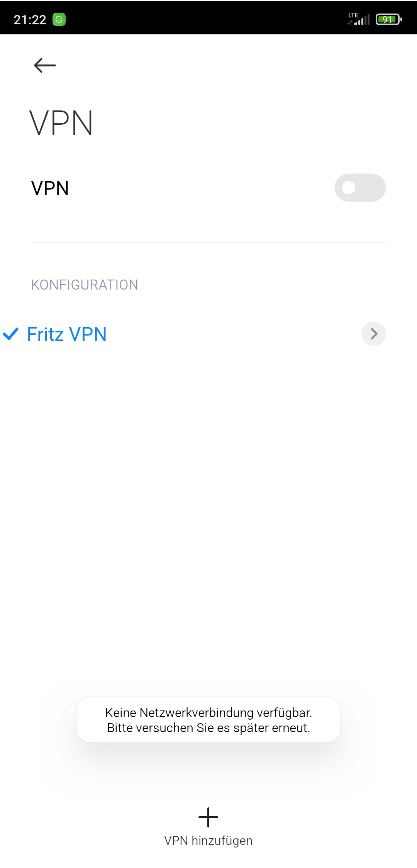The width and height of the screenshot is (417, 868).
Task: Tap the LTE text in the status bar
Action: tap(353, 15)
